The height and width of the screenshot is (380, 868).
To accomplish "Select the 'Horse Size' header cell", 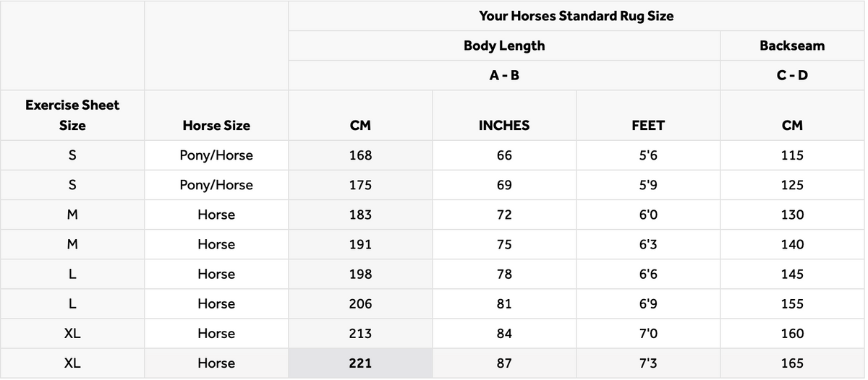I will coord(216,126).
